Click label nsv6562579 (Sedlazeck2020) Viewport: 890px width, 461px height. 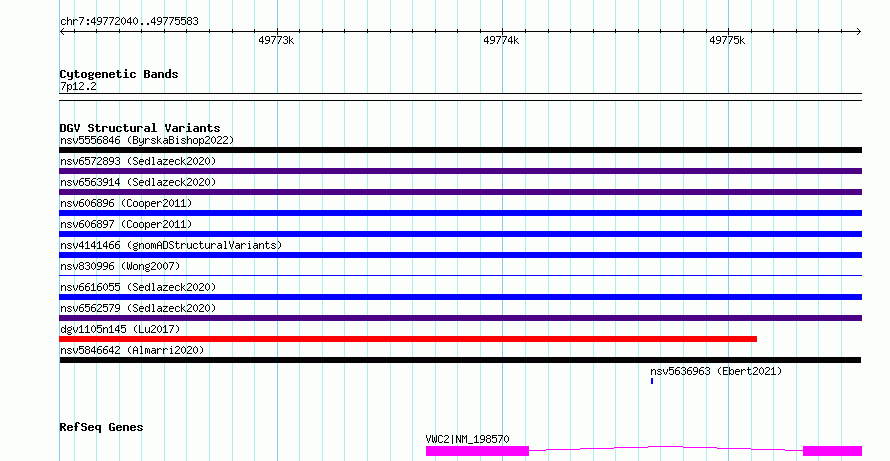[138, 308]
